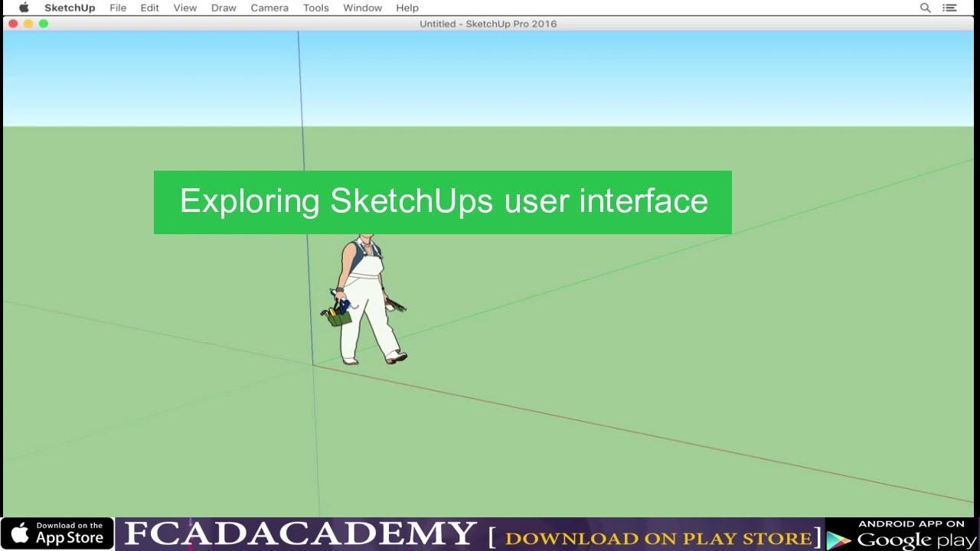Open the Draw menu
980x551 pixels.
point(224,8)
